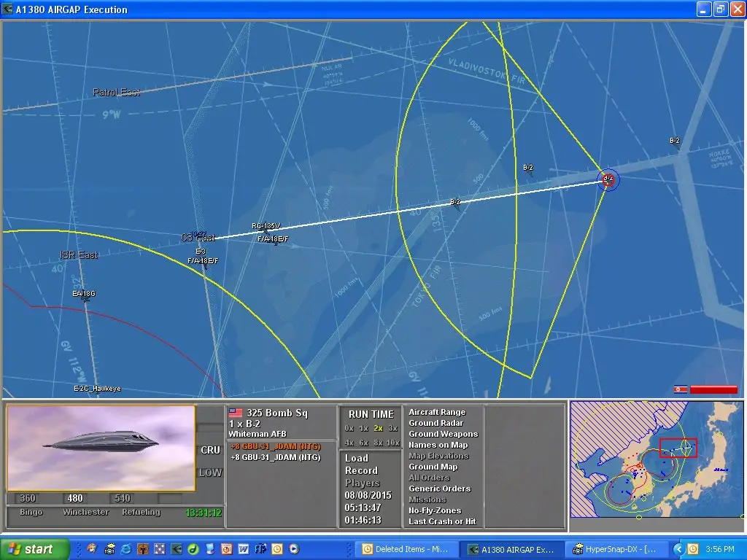Click the Load button
747x560 pixels.
[x=357, y=458]
